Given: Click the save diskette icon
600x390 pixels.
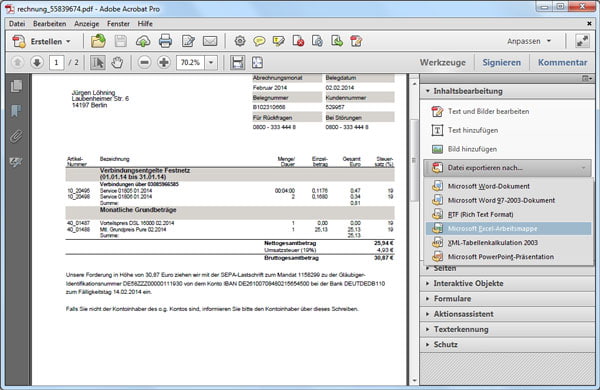Looking at the screenshot, I should click(121, 41).
